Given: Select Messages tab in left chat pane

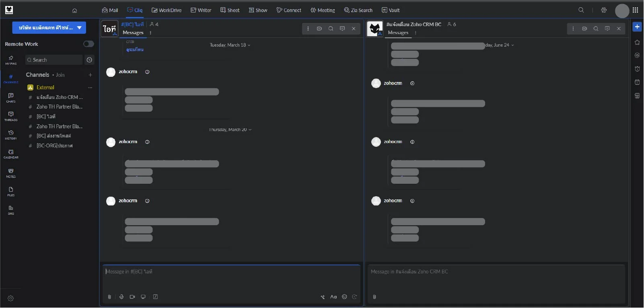Looking at the screenshot, I should click(133, 33).
